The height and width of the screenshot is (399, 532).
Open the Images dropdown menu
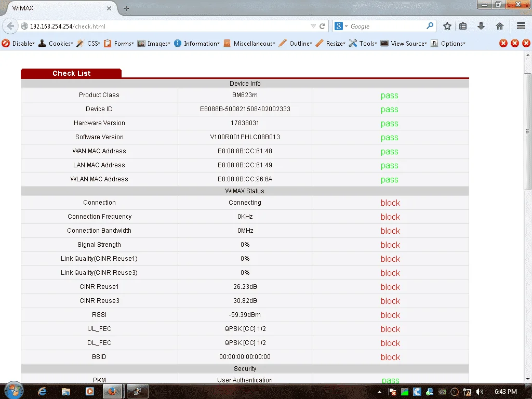coord(154,44)
